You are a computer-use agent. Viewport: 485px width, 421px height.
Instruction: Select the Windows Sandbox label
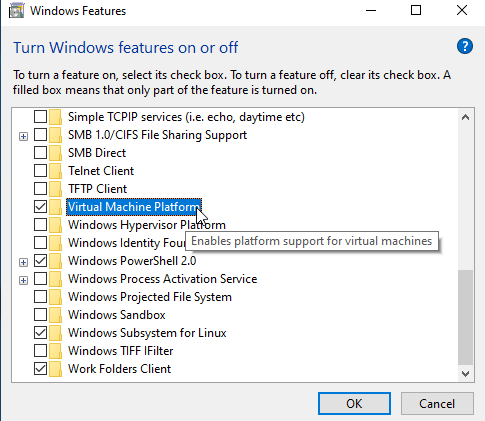coord(117,315)
